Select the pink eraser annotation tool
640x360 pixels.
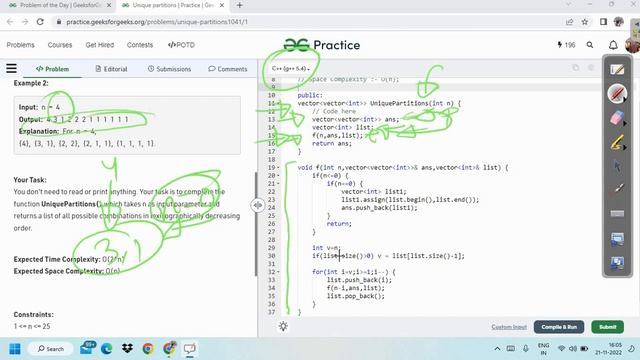click(617, 118)
